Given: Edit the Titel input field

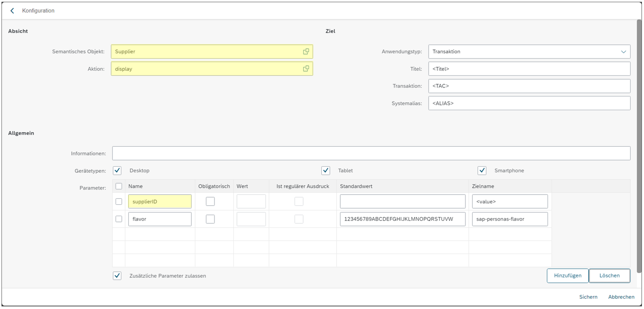Looking at the screenshot, I should tap(529, 69).
